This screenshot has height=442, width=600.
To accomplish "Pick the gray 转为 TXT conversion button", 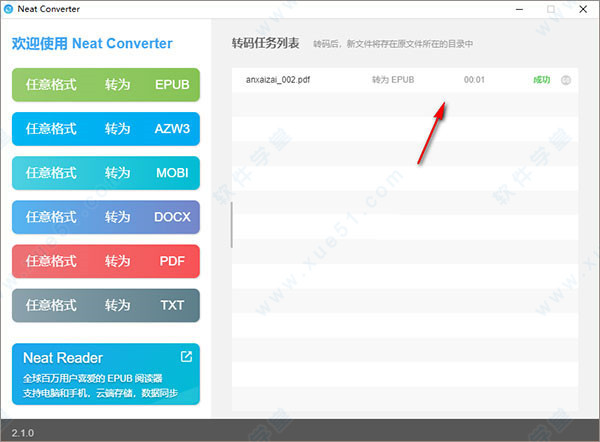I will 106,305.
